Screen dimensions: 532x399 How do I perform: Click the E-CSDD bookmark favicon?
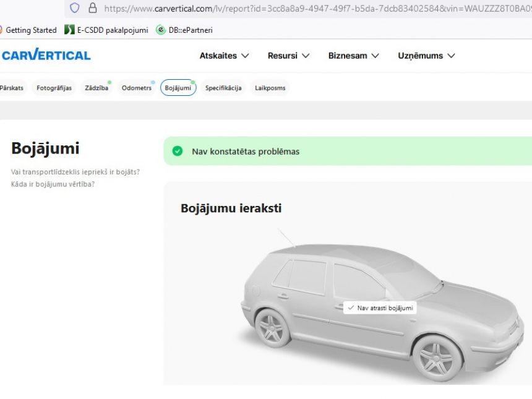click(x=69, y=30)
